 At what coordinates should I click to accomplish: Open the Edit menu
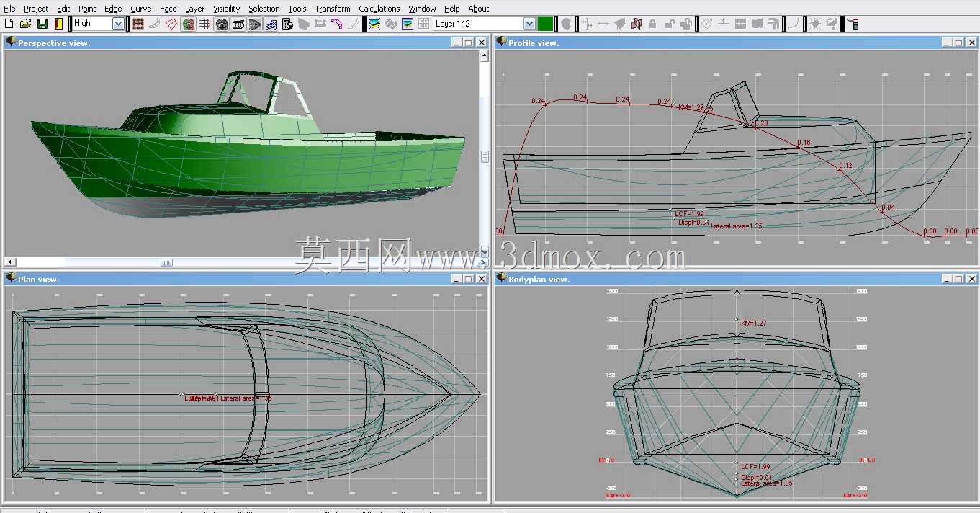pyautogui.click(x=63, y=9)
